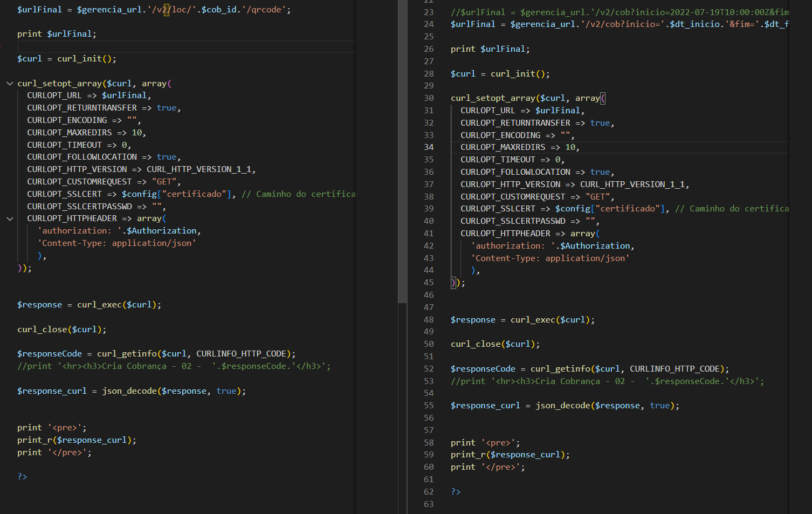Click "certificado" string on line 39
The width and height of the screenshot is (812, 514).
628,209
